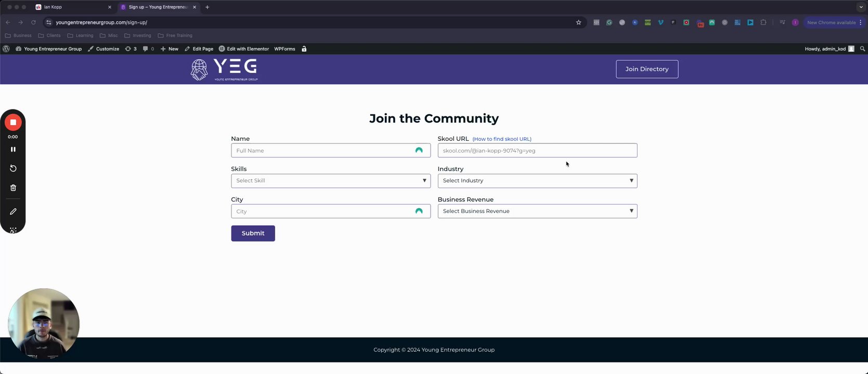Open the Customize admin bar item
868x374 pixels.
pos(103,49)
